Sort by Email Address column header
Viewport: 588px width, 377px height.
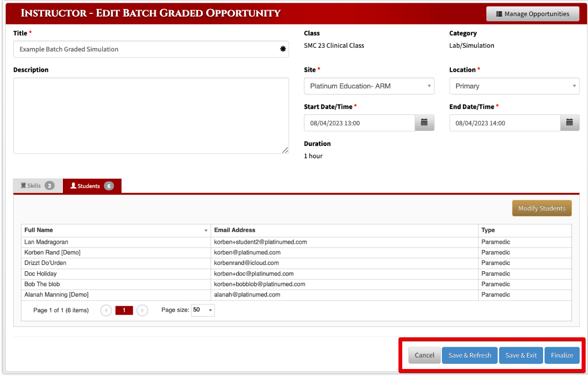234,230
